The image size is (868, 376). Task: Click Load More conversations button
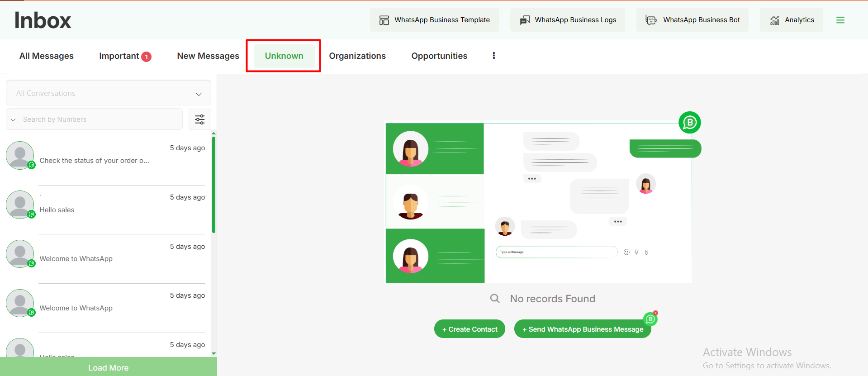tap(109, 367)
